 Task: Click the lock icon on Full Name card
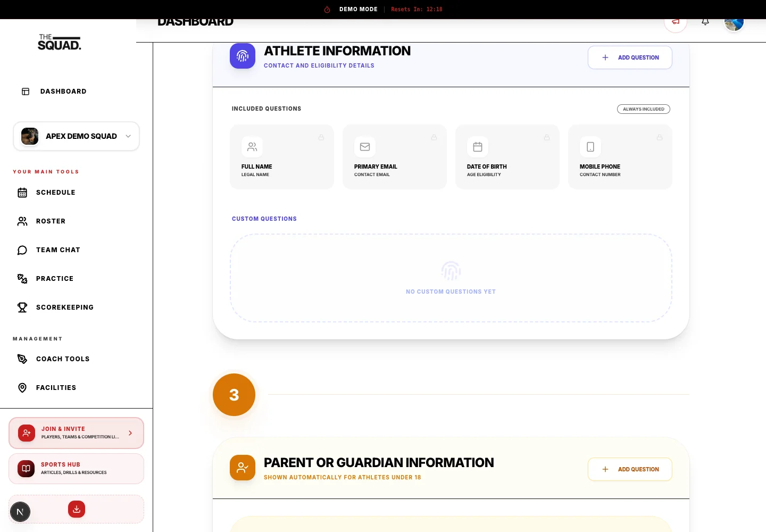pos(321,137)
